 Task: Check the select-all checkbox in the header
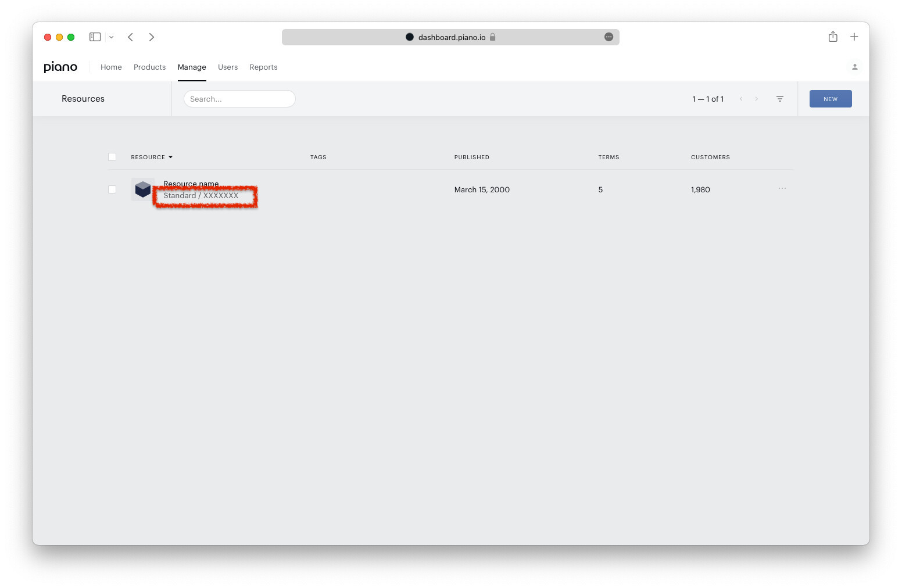click(x=112, y=157)
